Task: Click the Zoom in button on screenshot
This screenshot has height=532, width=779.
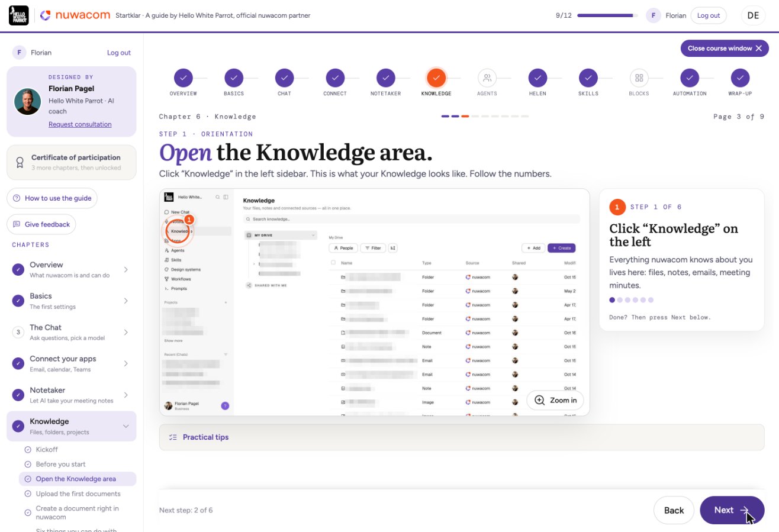Action: 555,400
